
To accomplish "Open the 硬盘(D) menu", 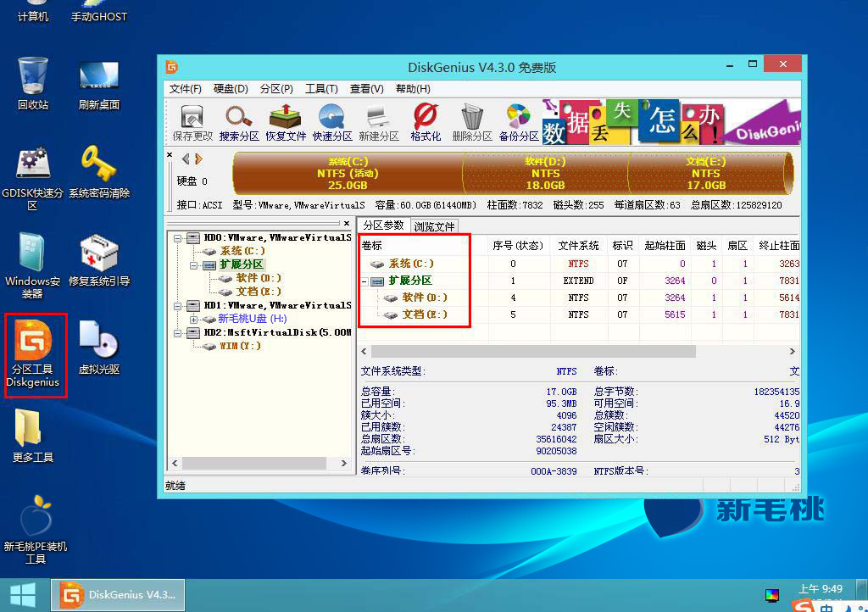I will (231, 89).
